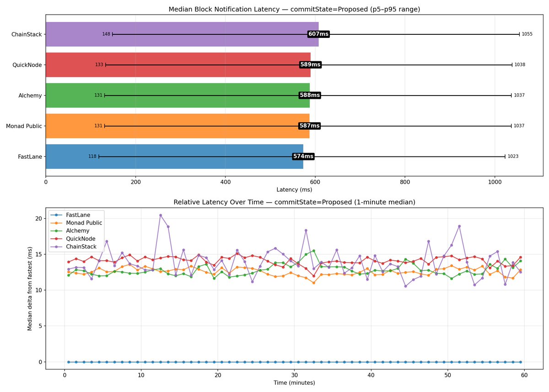Click the 50 tick on time axis

tap(447, 375)
